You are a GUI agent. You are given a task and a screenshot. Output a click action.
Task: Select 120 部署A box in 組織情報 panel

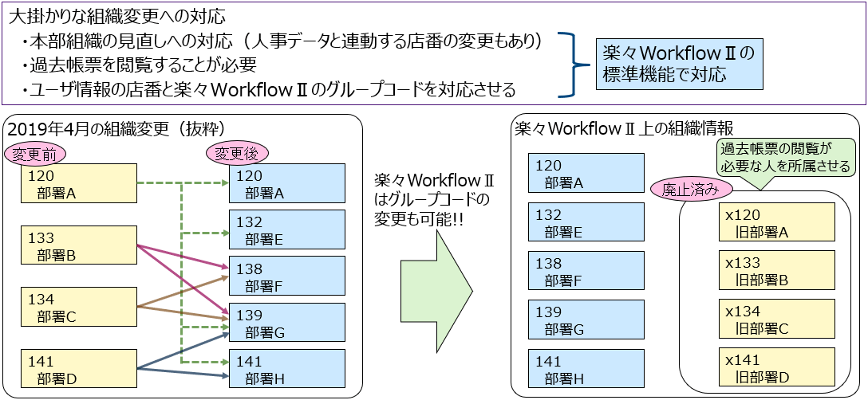click(586, 173)
